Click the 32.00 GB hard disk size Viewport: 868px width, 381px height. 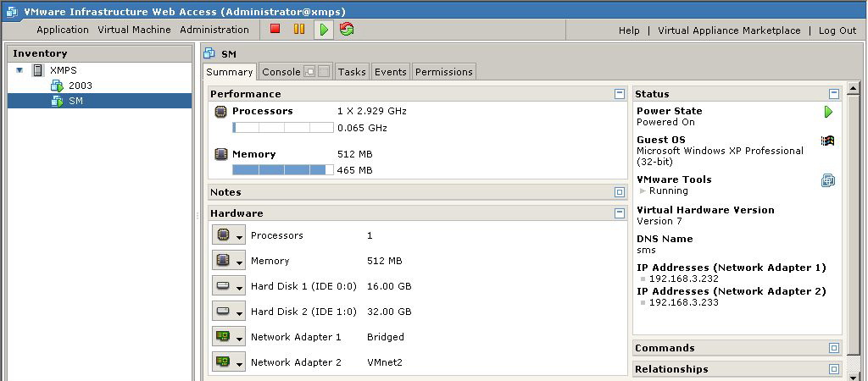[389, 312]
